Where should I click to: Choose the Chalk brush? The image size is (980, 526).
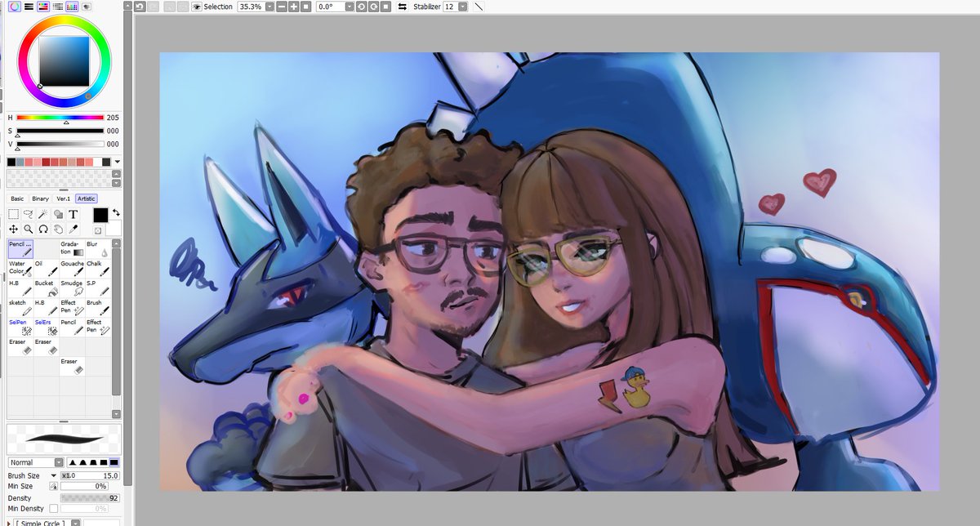tap(98, 268)
